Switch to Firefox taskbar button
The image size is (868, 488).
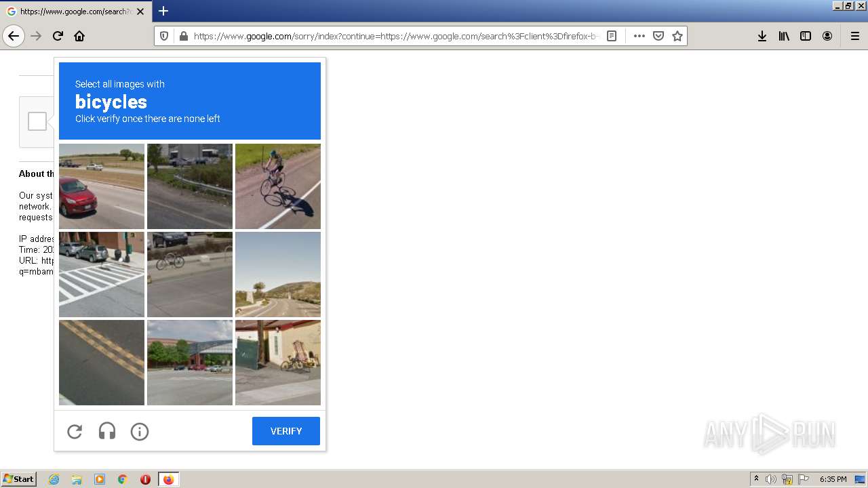(168, 479)
